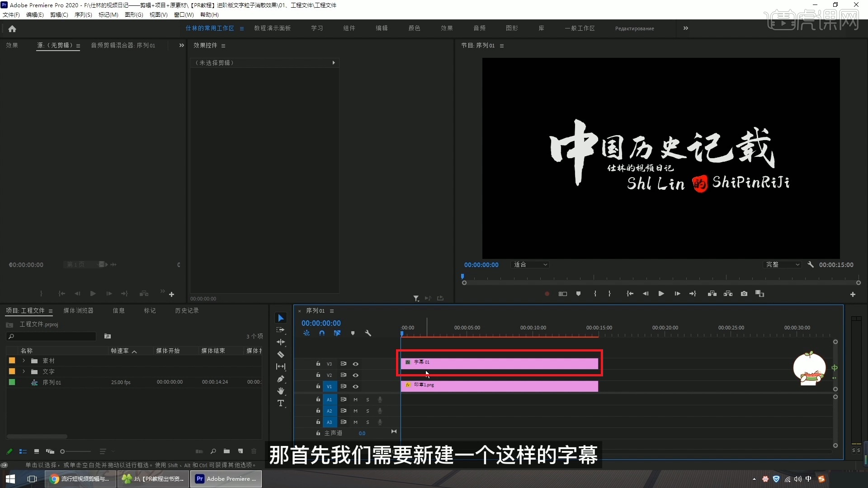The image size is (868, 488).
Task: Open Comparison View in Program monitor
Action: coord(760,294)
